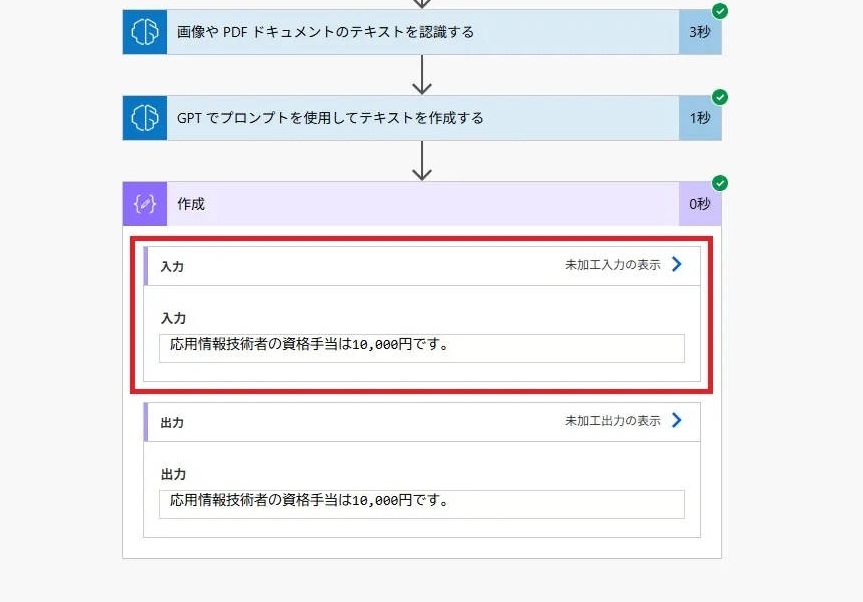Open 未加工入力の表示 link
This screenshot has height=602, width=863.
click(x=613, y=265)
